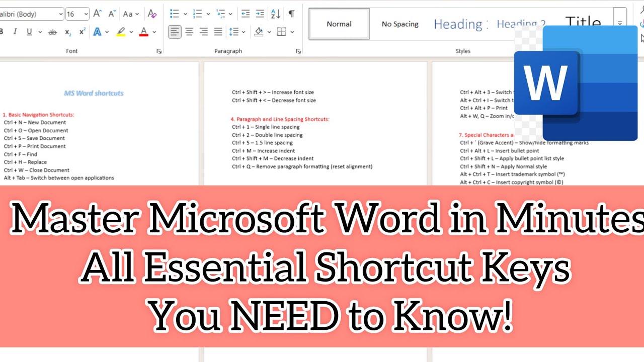The height and width of the screenshot is (362, 644).
Task: Click the Decrease Indent icon
Action: [246, 14]
